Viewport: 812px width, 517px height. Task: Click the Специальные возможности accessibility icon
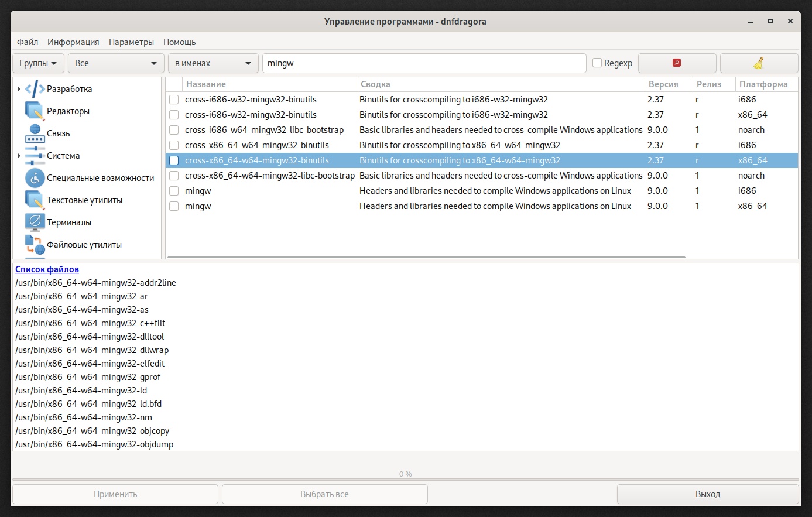tap(35, 178)
